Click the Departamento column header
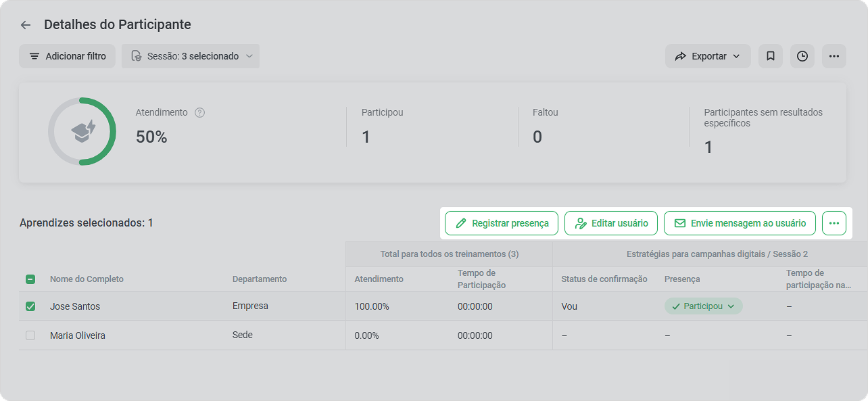Screen dimensions: 868x401 pos(260,279)
